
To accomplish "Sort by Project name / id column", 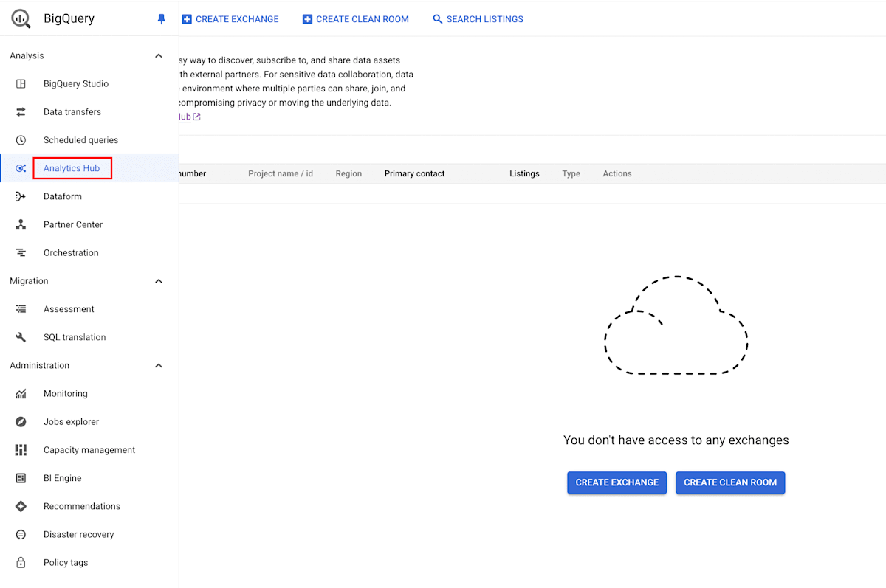I will click(x=281, y=174).
